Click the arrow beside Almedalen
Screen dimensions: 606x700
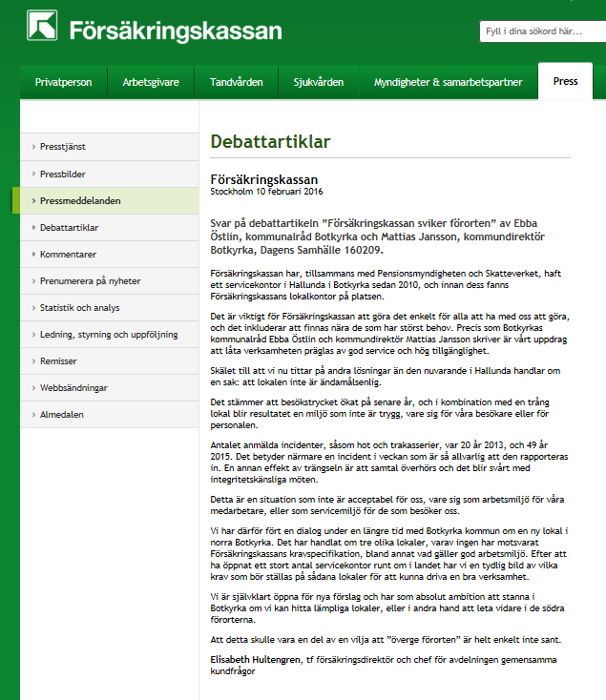point(33,414)
